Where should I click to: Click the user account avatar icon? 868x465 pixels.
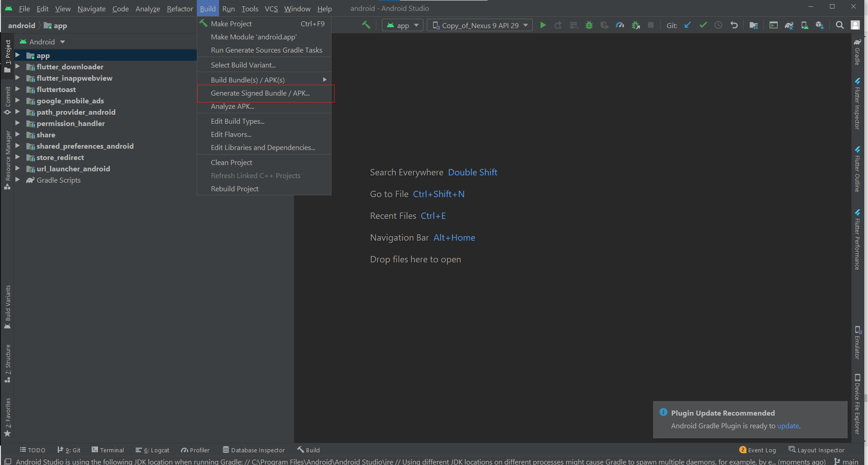855,25
